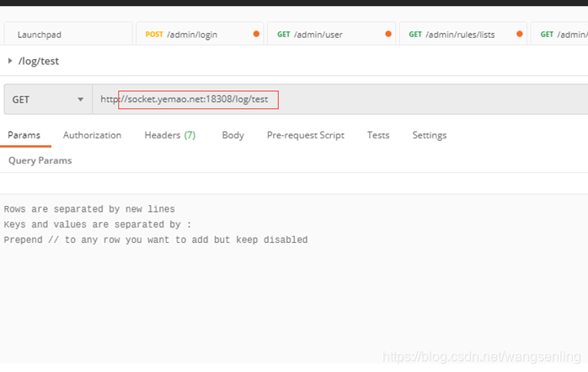Viewport: 588px width, 372px height.
Task: Open the POST /admin/login tab
Action: pyautogui.click(x=200, y=34)
